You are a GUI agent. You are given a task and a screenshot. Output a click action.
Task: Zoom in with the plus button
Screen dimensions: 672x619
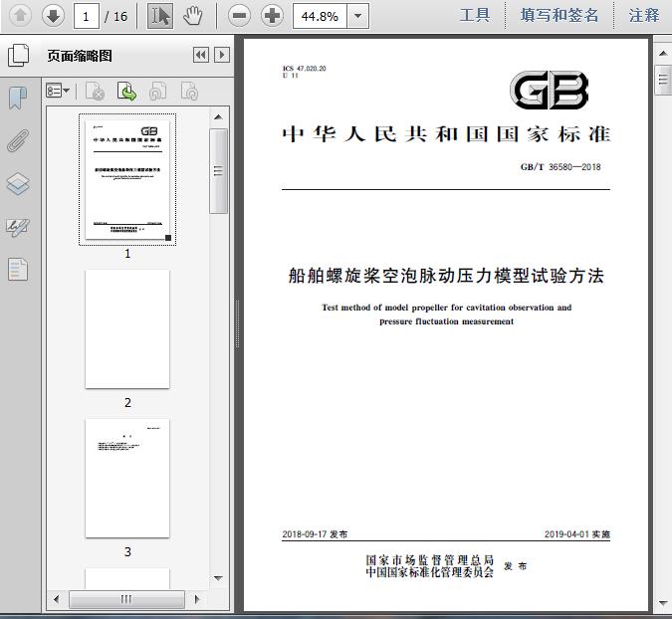272,15
